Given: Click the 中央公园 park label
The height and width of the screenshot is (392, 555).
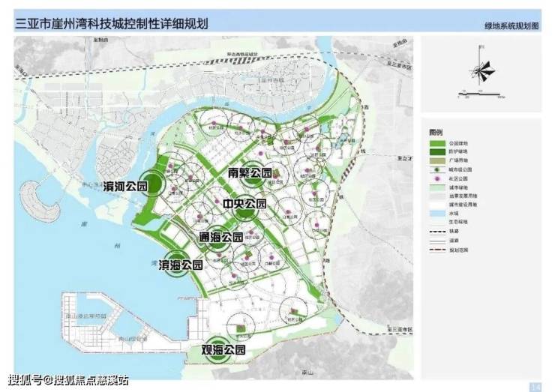Looking at the screenshot, I should click(x=244, y=204).
